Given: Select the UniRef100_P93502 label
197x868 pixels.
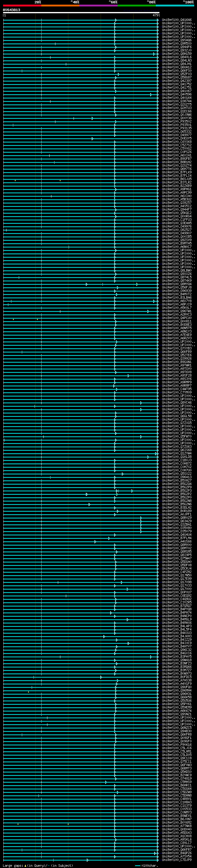Looking at the screenshot, I should pos(177,121).
